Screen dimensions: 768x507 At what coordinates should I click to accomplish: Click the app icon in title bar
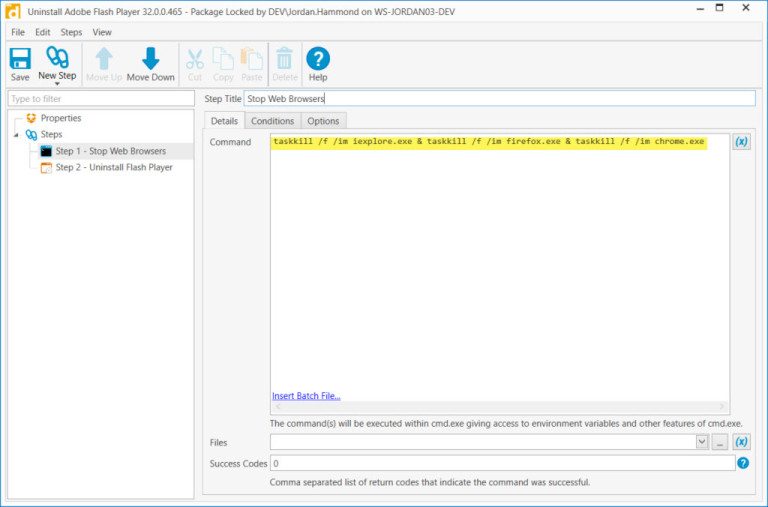[13, 11]
